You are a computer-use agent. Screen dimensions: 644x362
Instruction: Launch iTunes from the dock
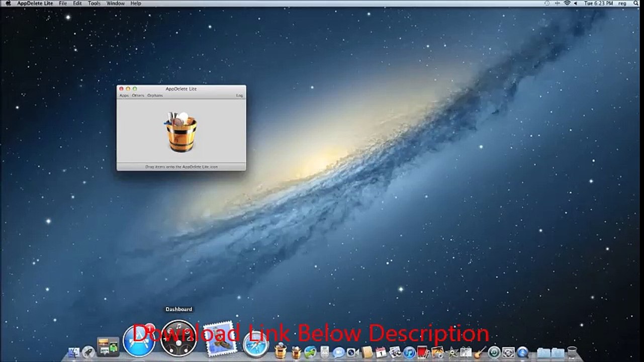pos(409,352)
